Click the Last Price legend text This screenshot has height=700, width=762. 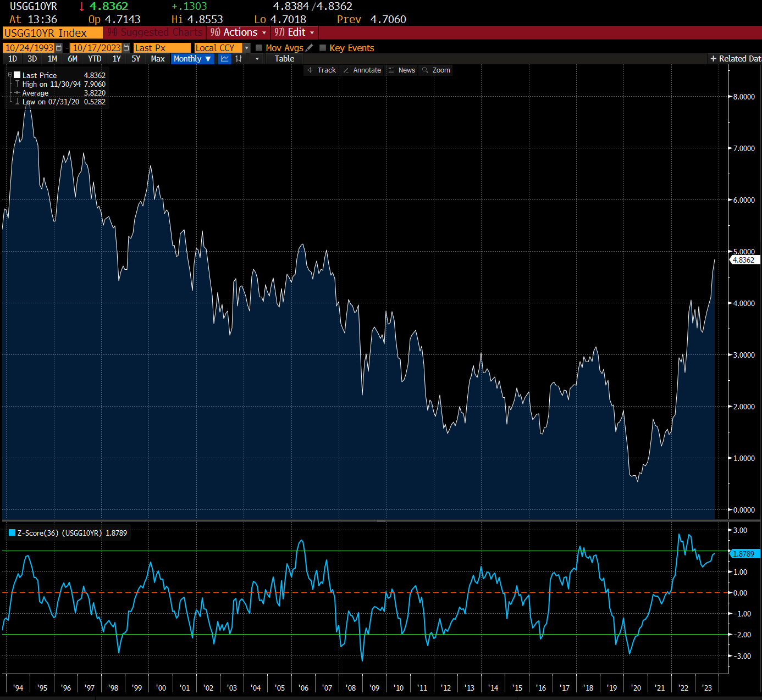pos(40,75)
